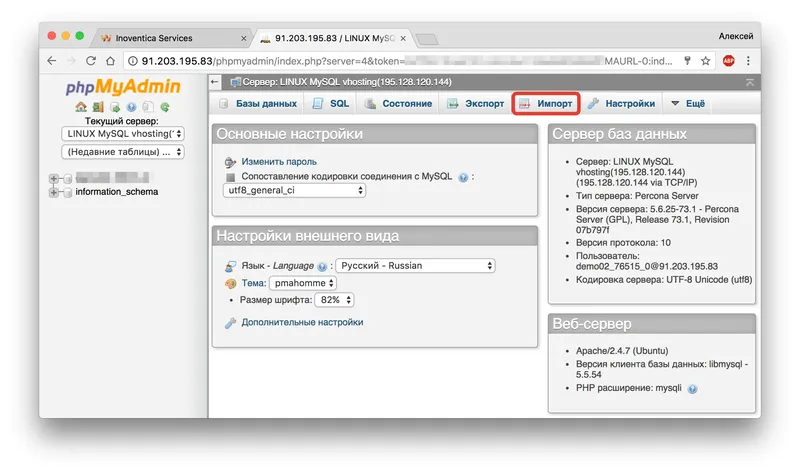Open the 82% font size dropdown
Viewport: 800px width, 474px height.
(x=334, y=300)
